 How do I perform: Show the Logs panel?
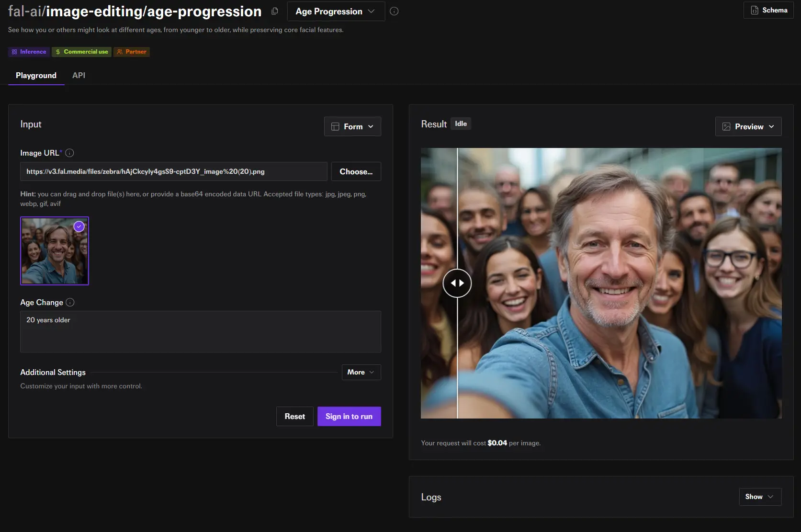coord(760,497)
